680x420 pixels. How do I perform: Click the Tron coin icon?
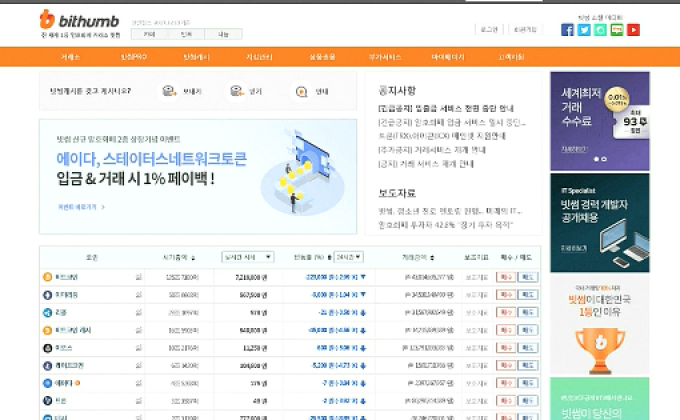[x=48, y=401]
